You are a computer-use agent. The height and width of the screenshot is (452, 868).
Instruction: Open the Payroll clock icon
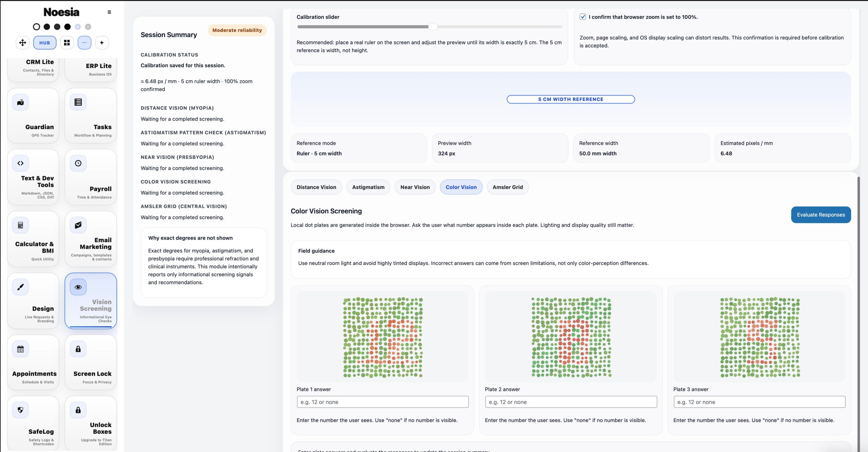78,163
